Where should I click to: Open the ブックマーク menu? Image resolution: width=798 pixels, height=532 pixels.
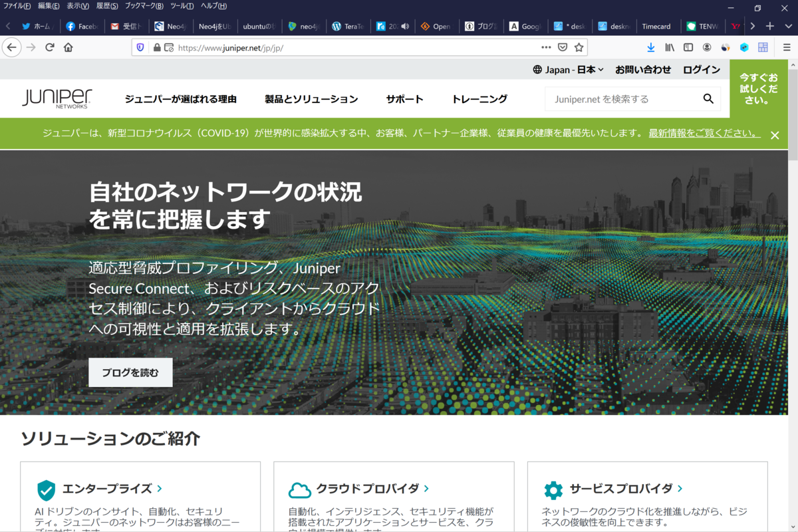click(144, 6)
